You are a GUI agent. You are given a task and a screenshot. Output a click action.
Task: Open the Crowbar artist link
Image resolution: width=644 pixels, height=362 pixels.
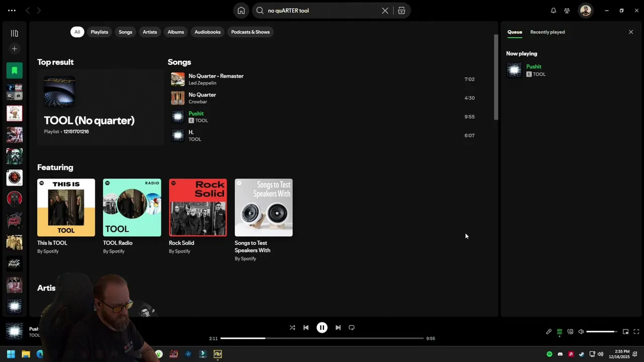(198, 102)
